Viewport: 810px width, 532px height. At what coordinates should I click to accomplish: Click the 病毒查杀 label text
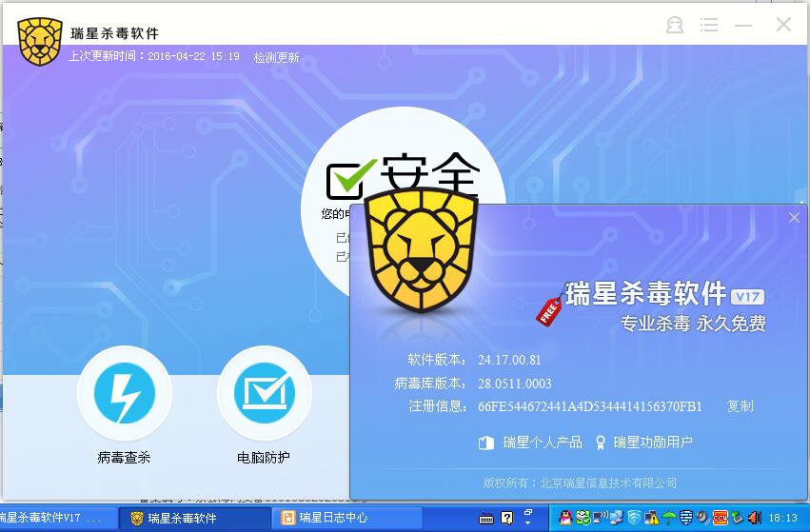click(x=124, y=457)
